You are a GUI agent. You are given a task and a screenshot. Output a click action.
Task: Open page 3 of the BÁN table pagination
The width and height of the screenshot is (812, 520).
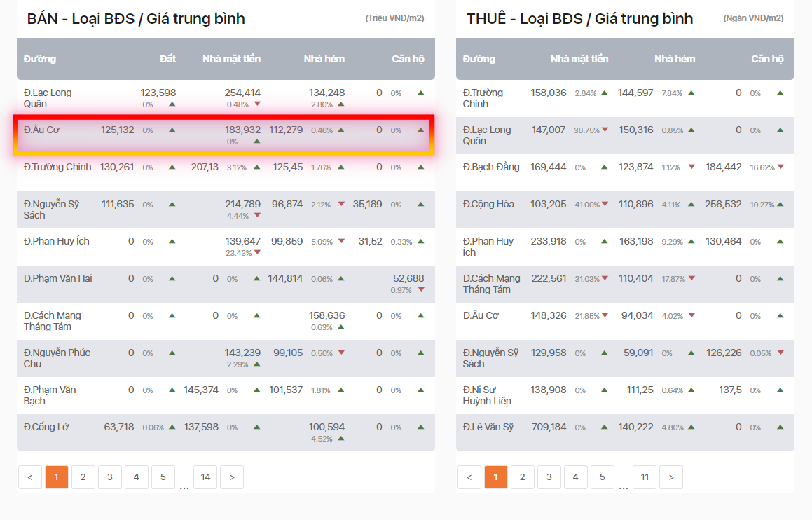[x=110, y=477]
